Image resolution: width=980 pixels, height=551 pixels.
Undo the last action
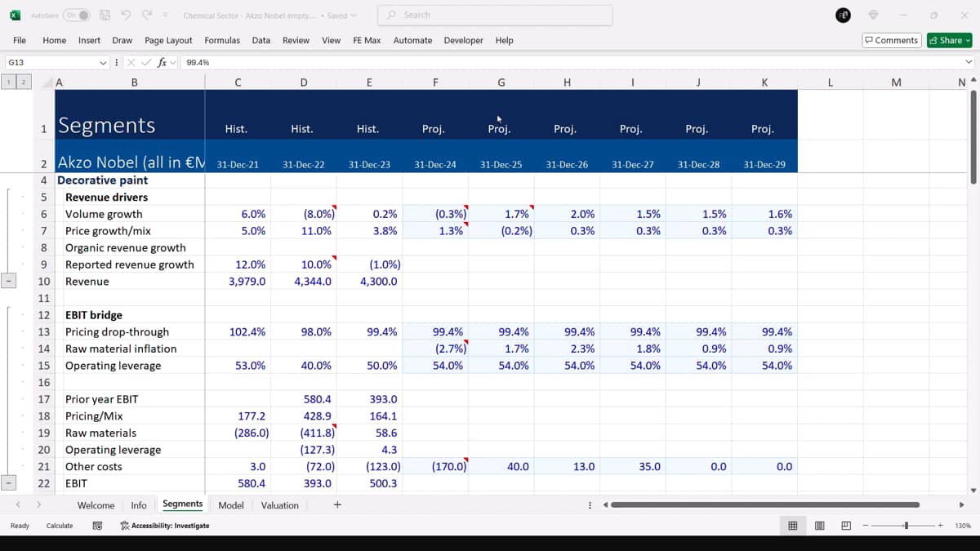point(126,16)
